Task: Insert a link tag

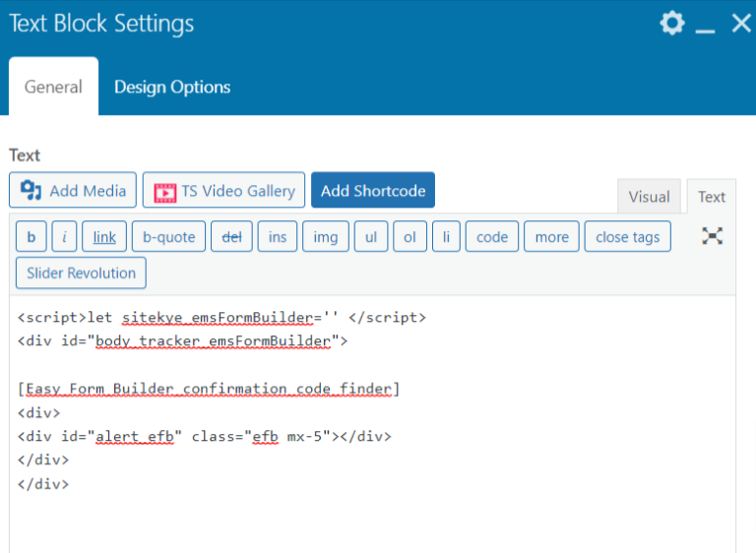Action: [104, 237]
